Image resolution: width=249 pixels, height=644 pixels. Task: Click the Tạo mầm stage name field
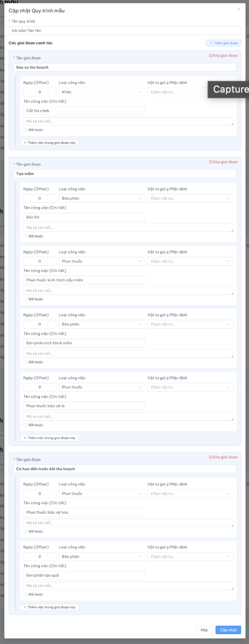[x=125, y=174]
